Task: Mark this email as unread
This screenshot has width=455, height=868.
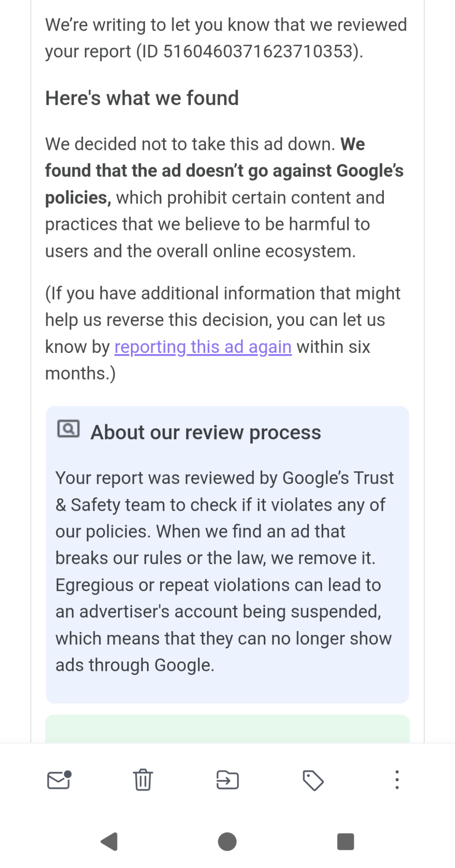Action: (x=59, y=780)
